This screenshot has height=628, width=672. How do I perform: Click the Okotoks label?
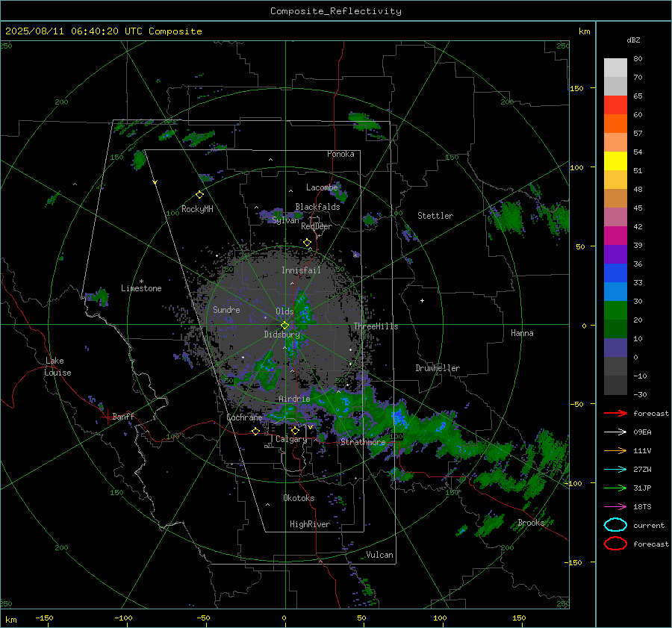point(299,498)
